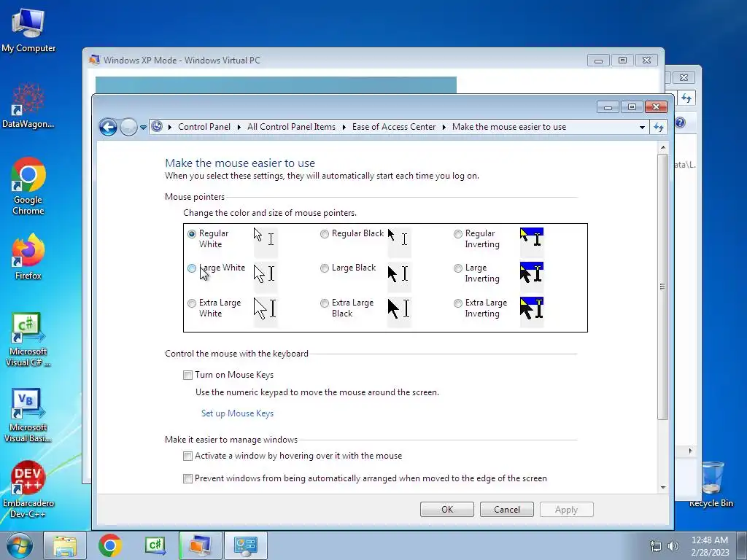Select Large Inverting pointer option
747x560 pixels.
[x=458, y=268]
